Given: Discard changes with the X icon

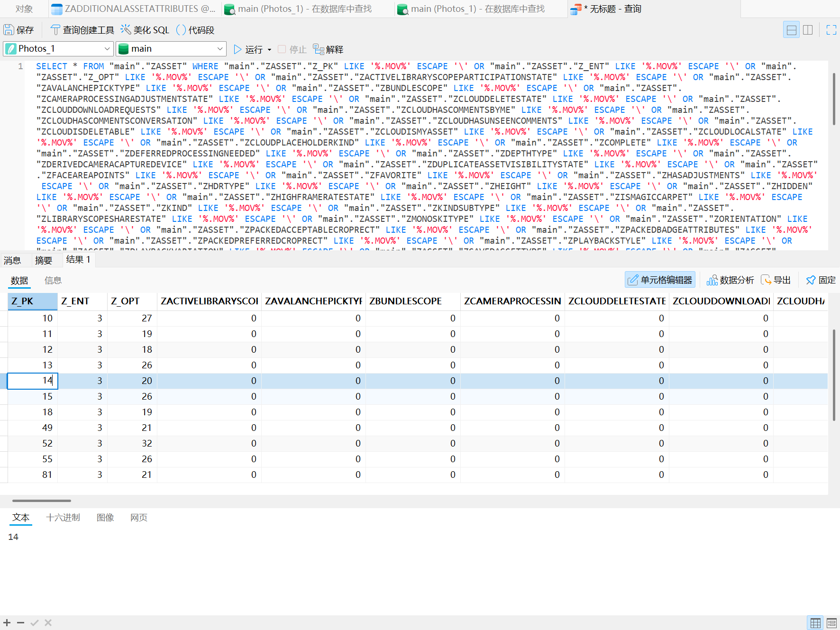Looking at the screenshot, I should [48, 622].
